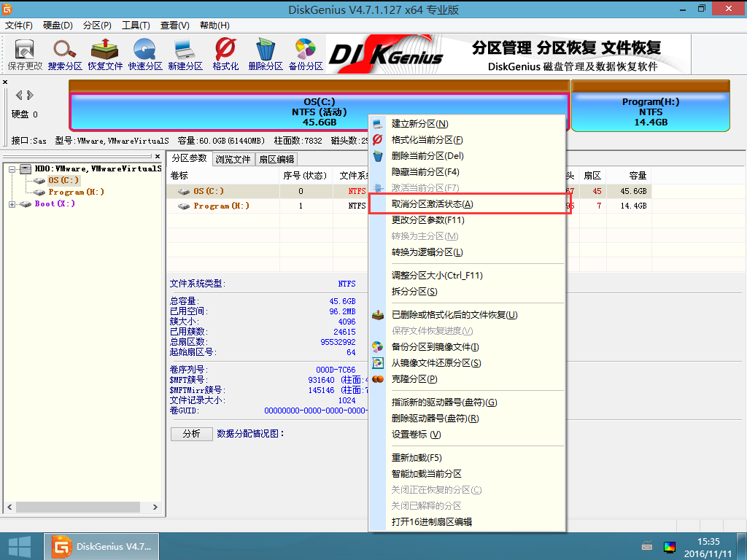Select 拆分分区(S) menu entry
This screenshot has width=747, height=560.
coord(468,292)
